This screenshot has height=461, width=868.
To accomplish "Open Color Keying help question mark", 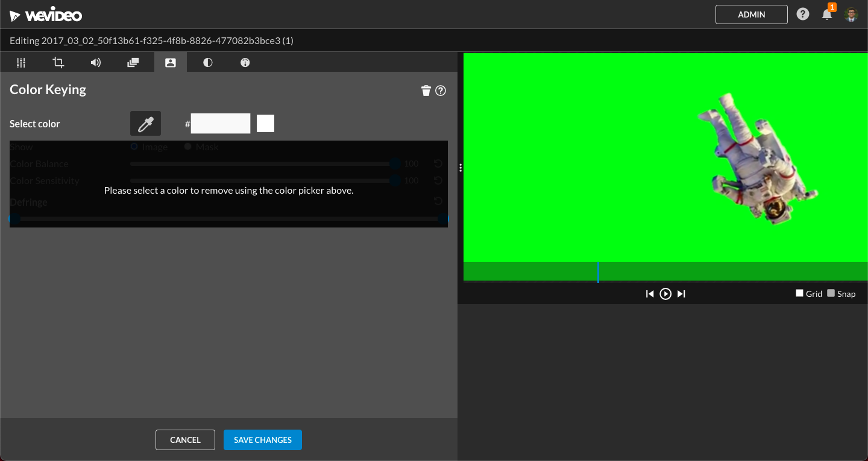I will coord(441,91).
